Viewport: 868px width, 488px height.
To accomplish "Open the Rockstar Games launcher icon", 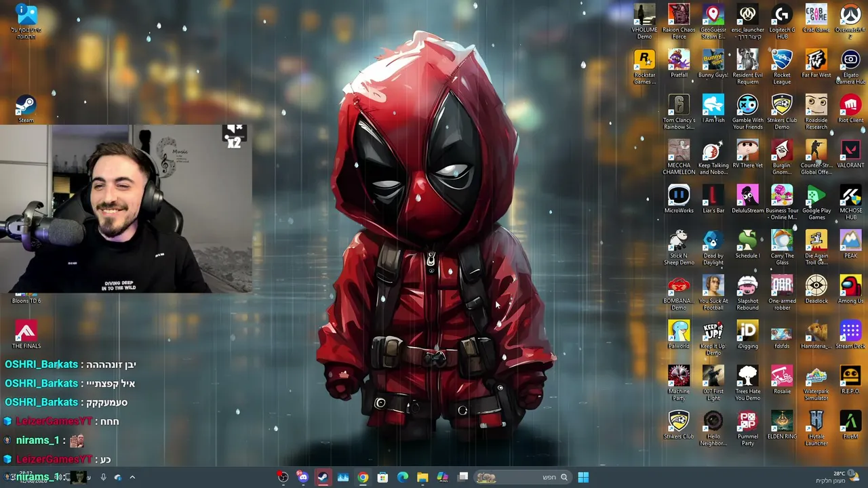I will coord(644,66).
